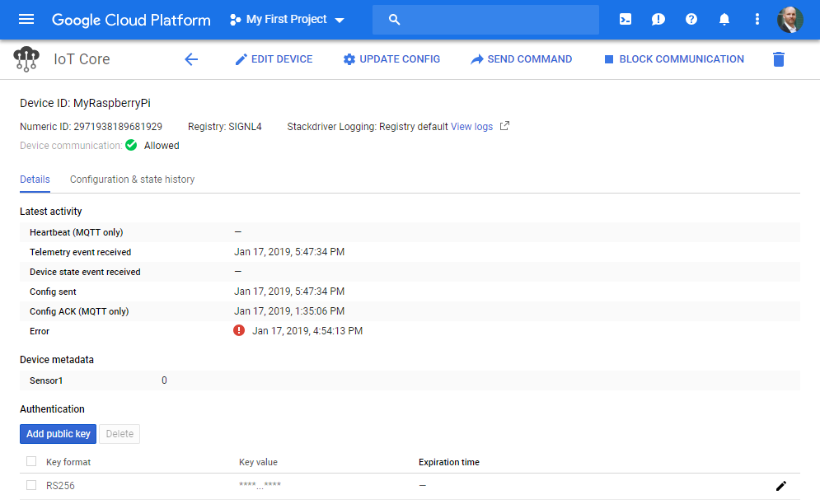Click Registry: SIGNL4 text
Image resolution: width=820 pixels, height=504 pixels.
[224, 127]
